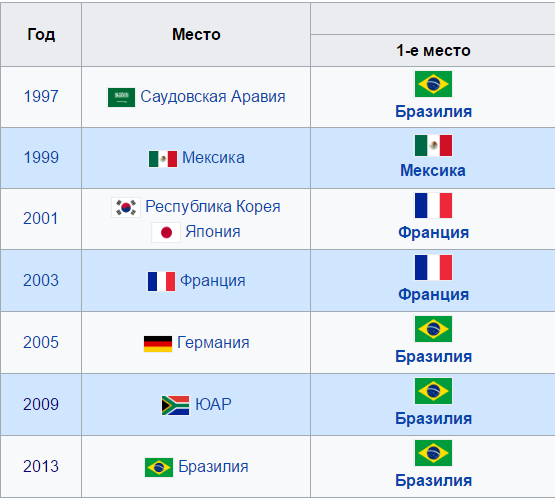Image resolution: width=555 pixels, height=498 pixels.
Task: Click the Saudi Arabia flag icon
Action: (x=121, y=97)
